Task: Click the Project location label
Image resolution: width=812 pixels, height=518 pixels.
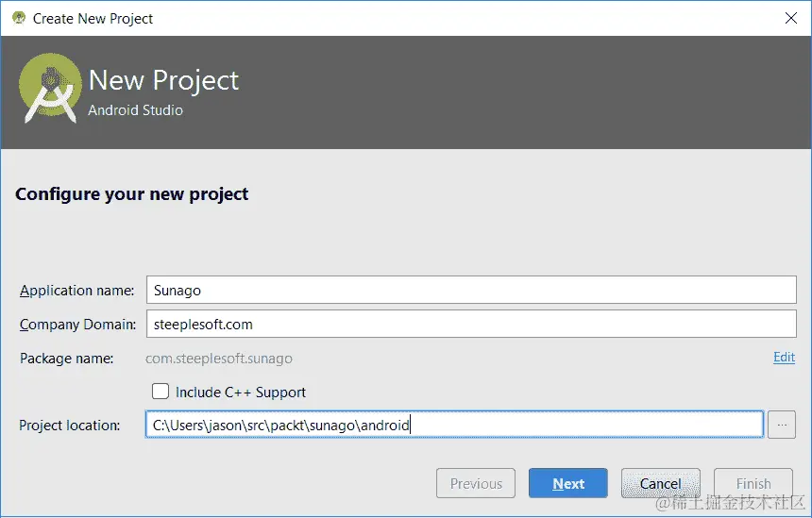Action: (x=69, y=426)
